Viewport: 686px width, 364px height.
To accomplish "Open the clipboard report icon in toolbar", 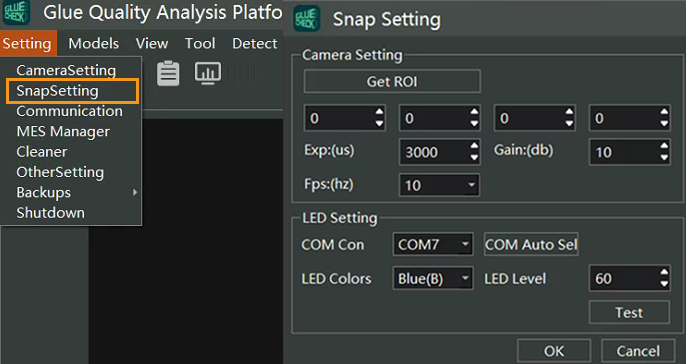I will (x=168, y=73).
